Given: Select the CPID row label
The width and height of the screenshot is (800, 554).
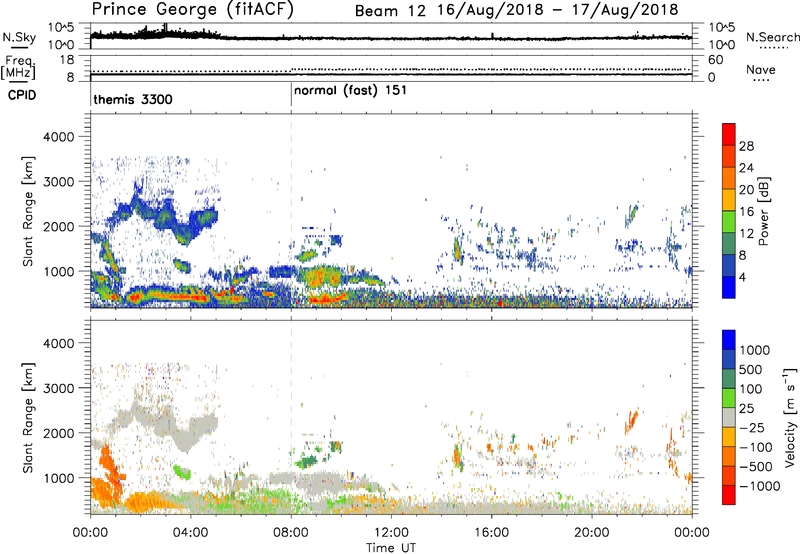Looking at the screenshot, I should click(x=22, y=95).
